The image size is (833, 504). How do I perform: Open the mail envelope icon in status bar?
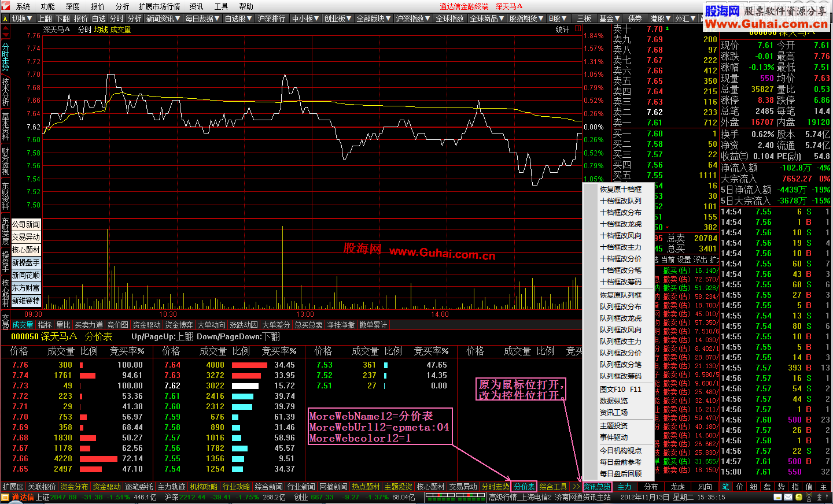tap(788, 497)
